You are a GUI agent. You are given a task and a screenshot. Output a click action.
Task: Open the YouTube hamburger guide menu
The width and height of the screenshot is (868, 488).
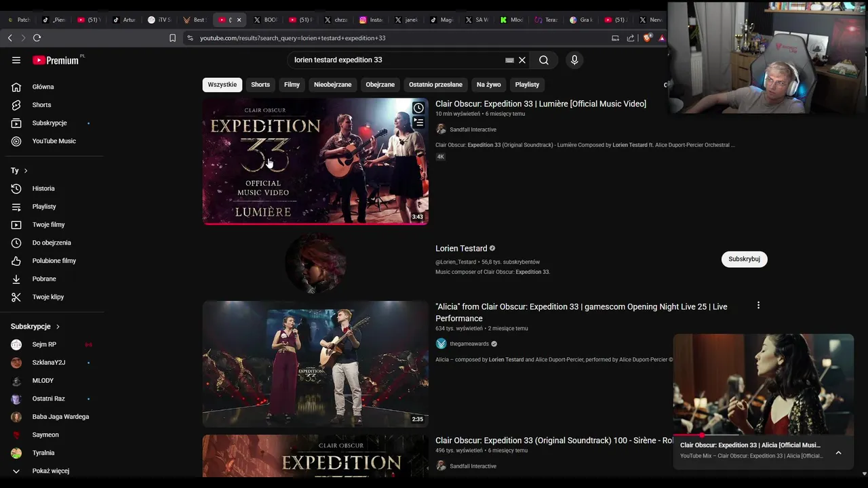[16, 60]
